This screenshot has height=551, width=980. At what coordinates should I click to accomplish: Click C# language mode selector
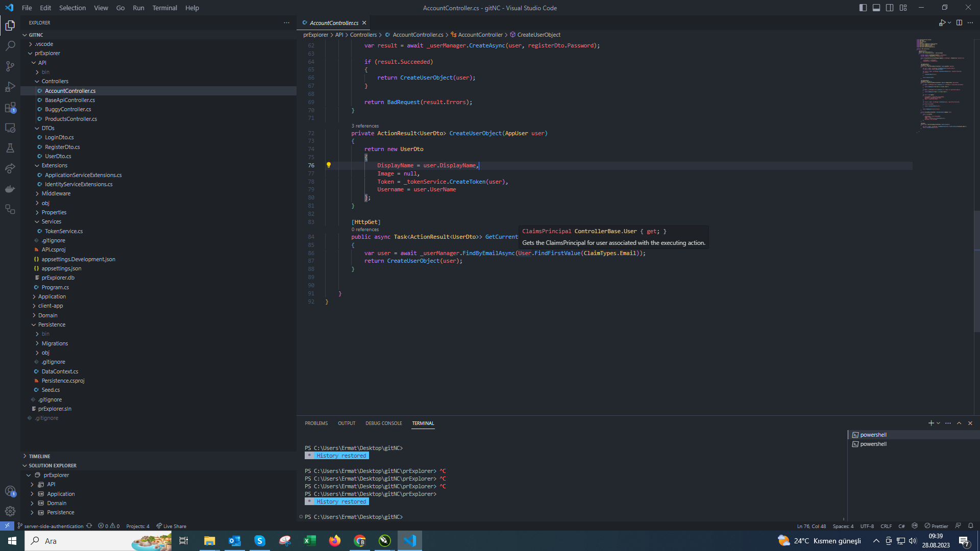pyautogui.click(x=901, y=526)
